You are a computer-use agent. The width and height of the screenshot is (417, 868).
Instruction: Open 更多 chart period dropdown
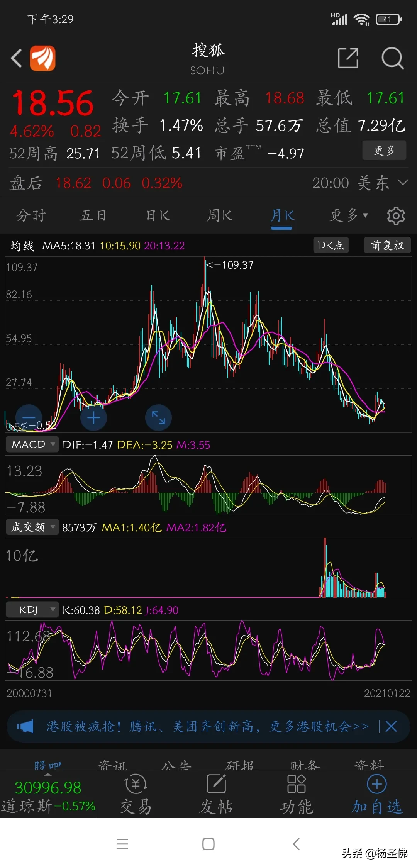point(349,215)
